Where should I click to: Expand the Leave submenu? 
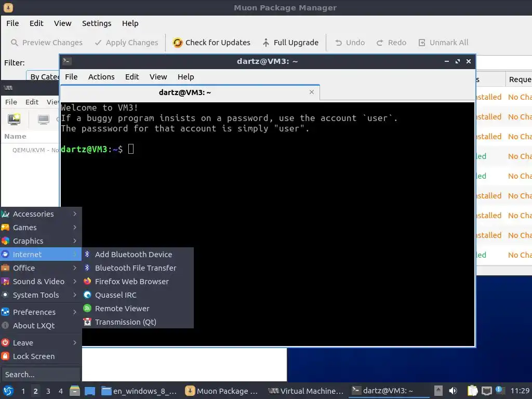(40, 343)
